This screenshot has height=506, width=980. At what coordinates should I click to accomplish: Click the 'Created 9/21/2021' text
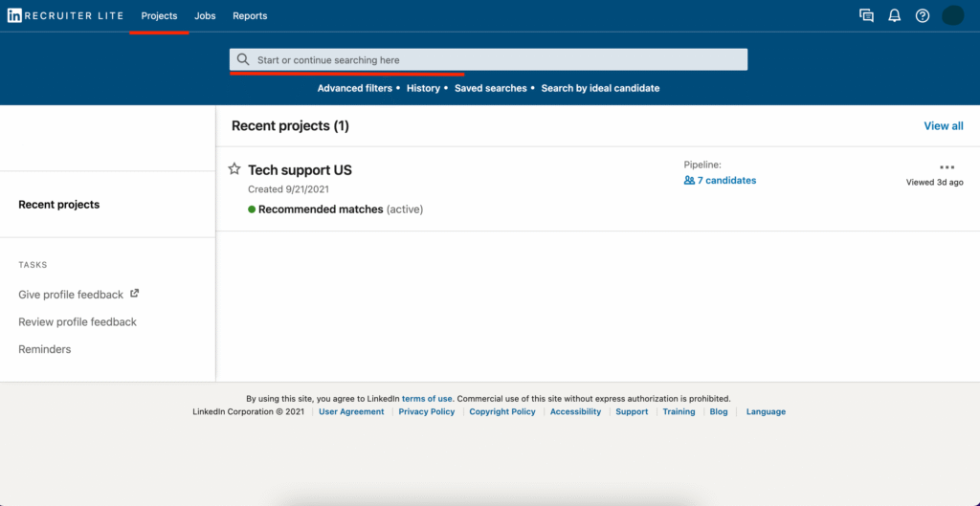click(289, 189)
